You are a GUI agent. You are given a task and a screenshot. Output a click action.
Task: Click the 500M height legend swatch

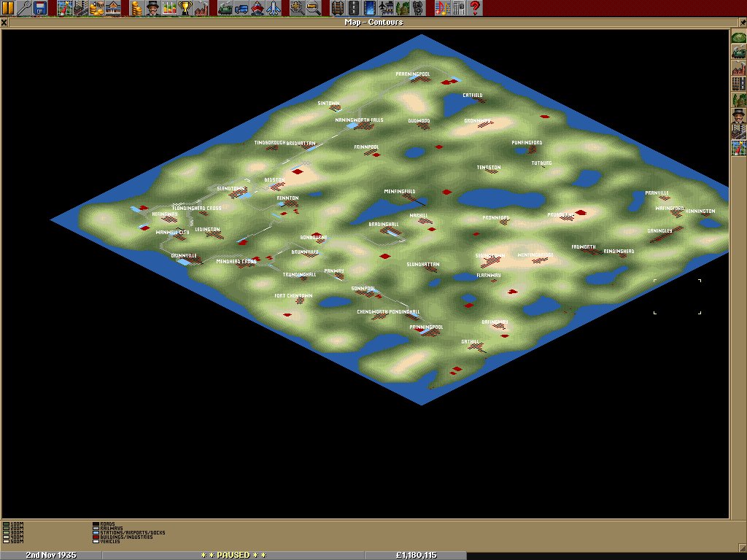pos(6,542)
